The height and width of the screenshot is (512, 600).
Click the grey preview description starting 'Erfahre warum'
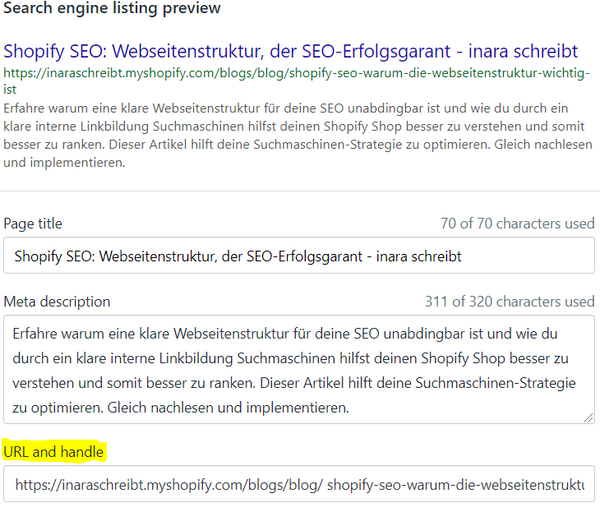coord(298,135)
